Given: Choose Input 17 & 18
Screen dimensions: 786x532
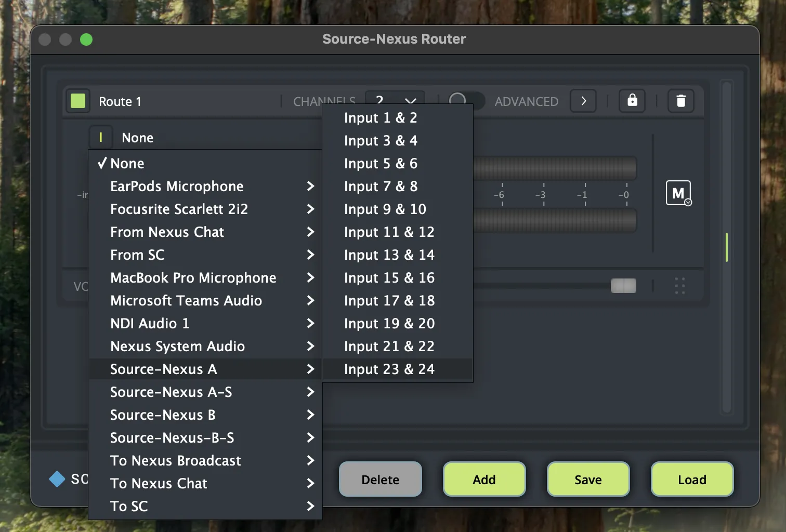Looking at the screenshot, I should [398, 300].
